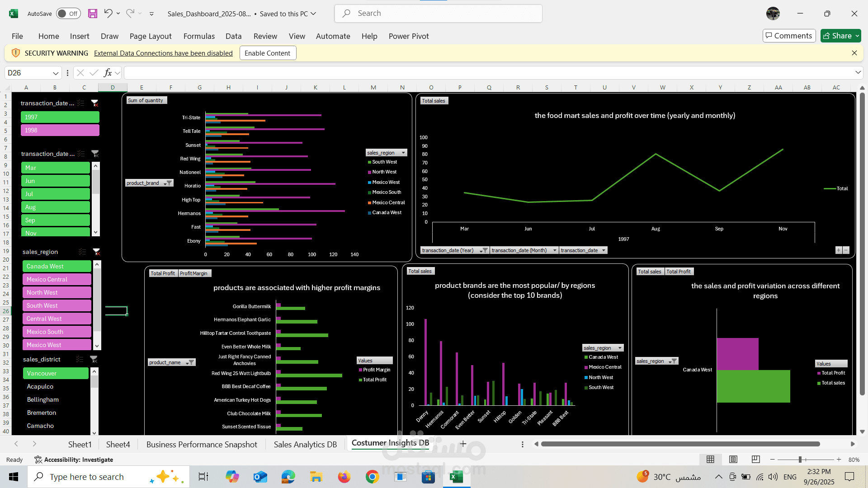Switch to Sheet4 tab
This screenshot has width=868, height=488.
pos(118,445)
